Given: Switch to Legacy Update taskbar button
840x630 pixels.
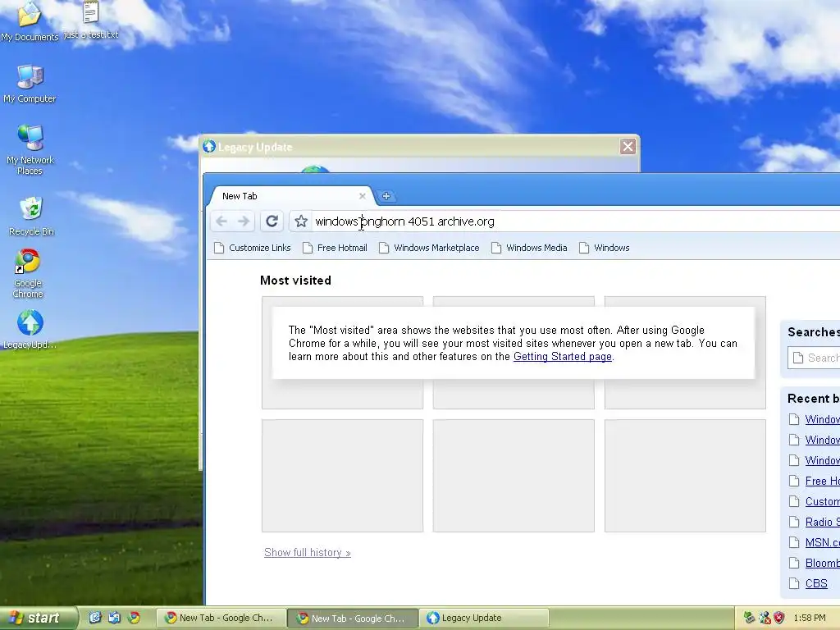Looking at the screenshot, I should 484,618.
